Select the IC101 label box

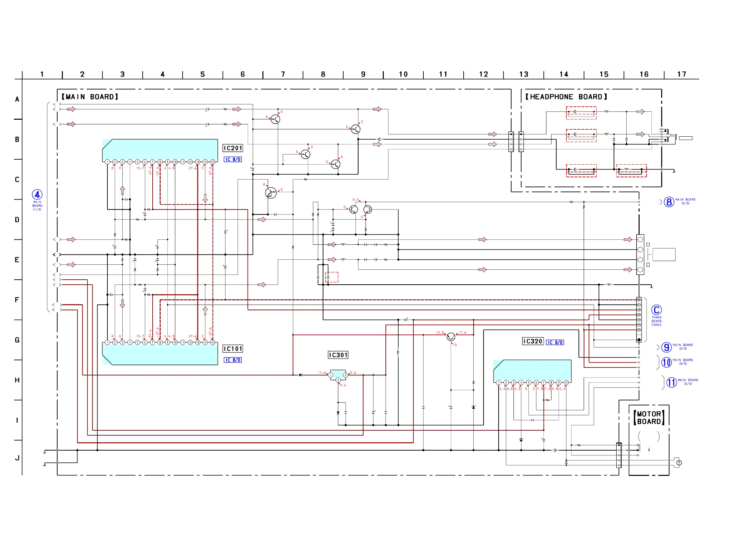pyautogui.click(x=232, y=349)
